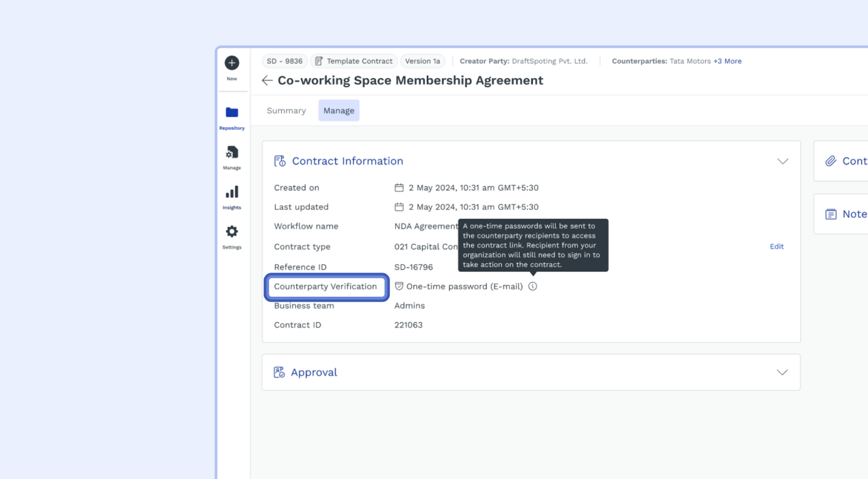This screenshot has height=479, width=868.
Task: Click the calendar icon next to Created on
Action: (x=399, y=188)
